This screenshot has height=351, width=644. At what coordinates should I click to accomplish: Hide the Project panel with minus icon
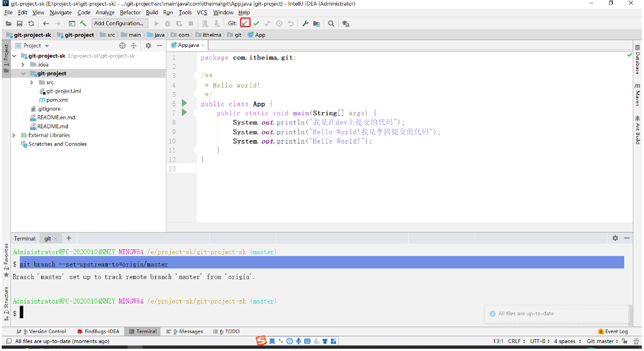160,46
